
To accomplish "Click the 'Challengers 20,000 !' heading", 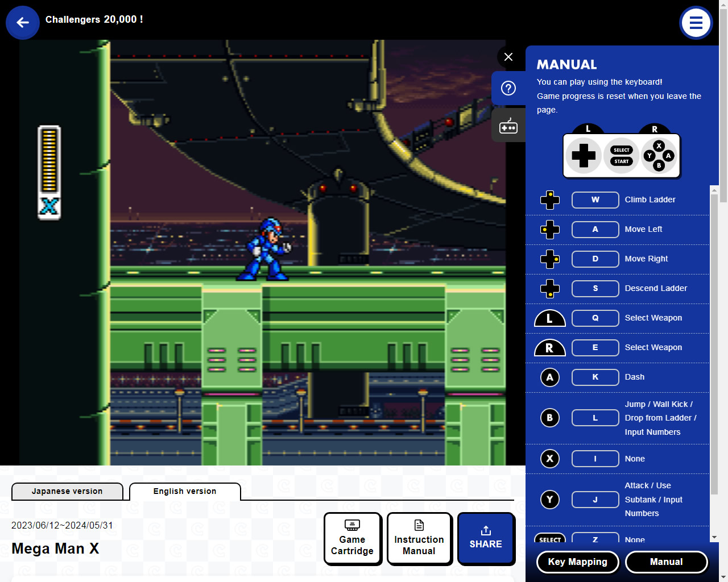I will coord(94,19).
